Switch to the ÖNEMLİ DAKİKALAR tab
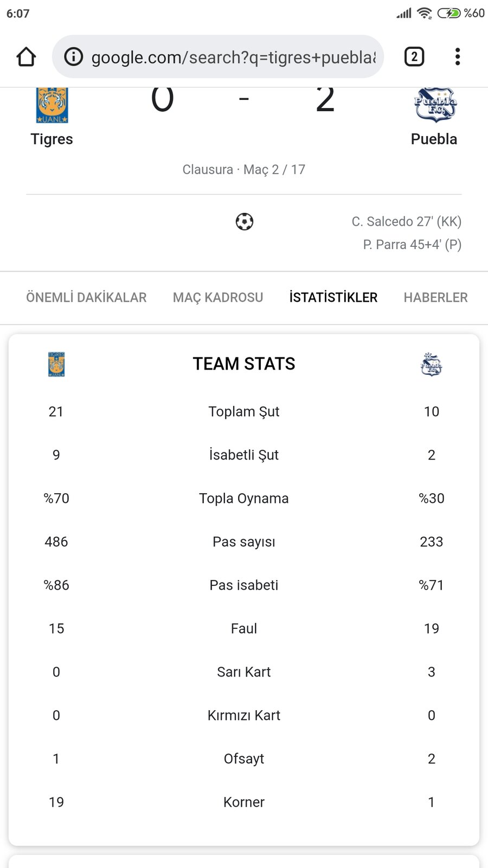The width and height of the screenshot is (488, 868). [86, 297]
